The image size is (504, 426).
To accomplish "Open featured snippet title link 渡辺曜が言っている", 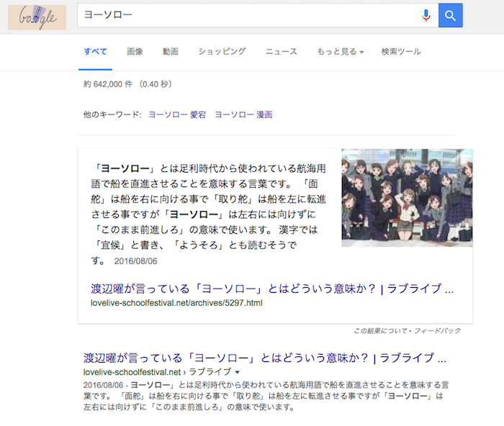I will [272, 289].
